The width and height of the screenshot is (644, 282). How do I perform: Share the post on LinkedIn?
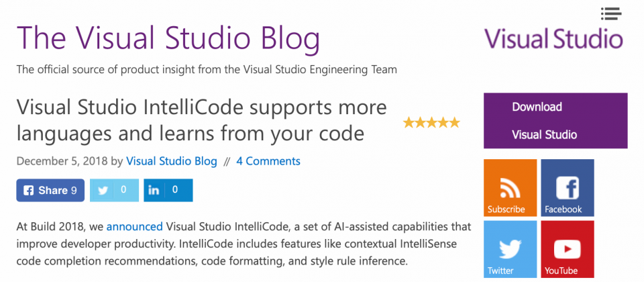pyautogui.click(x=168, y=190)
